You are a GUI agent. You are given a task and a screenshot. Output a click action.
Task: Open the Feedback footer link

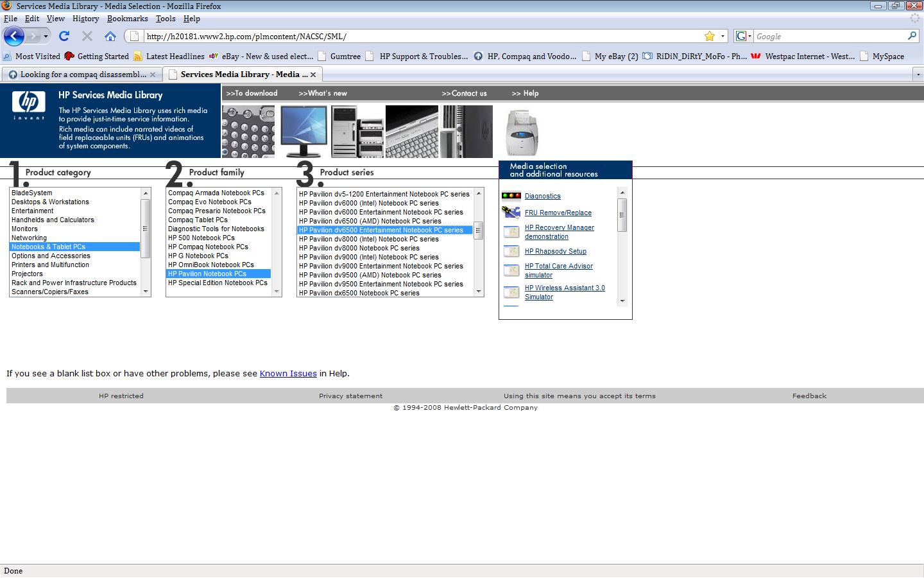(x=809, y=396)
